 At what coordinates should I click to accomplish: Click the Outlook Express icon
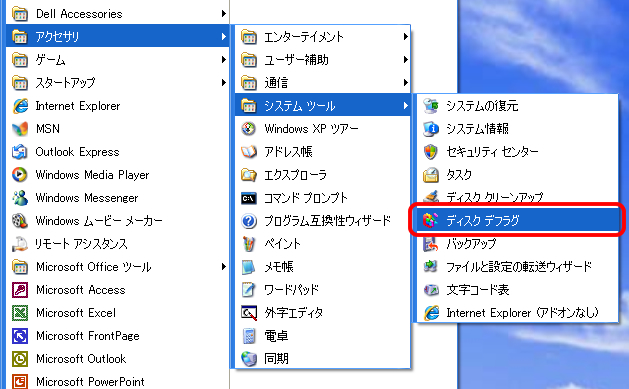[x=20, y=152]
